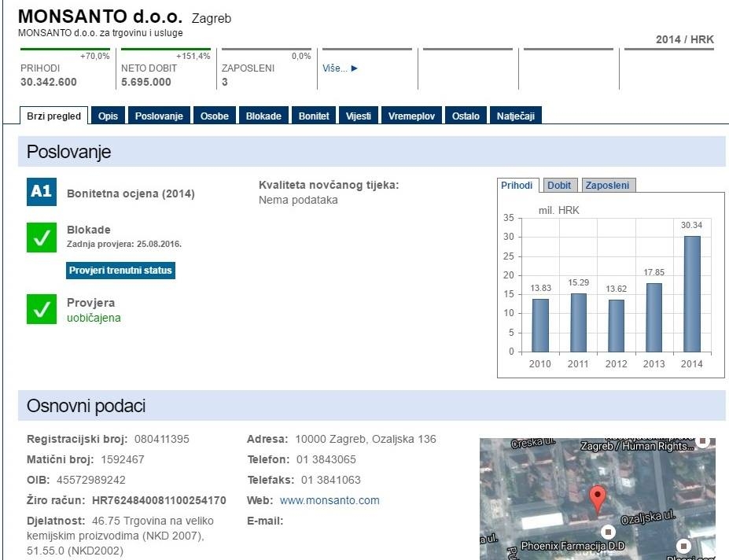Screen dimensions: 729x560
Task: Click the uobičajena status text
Action: tap(94, 318)
